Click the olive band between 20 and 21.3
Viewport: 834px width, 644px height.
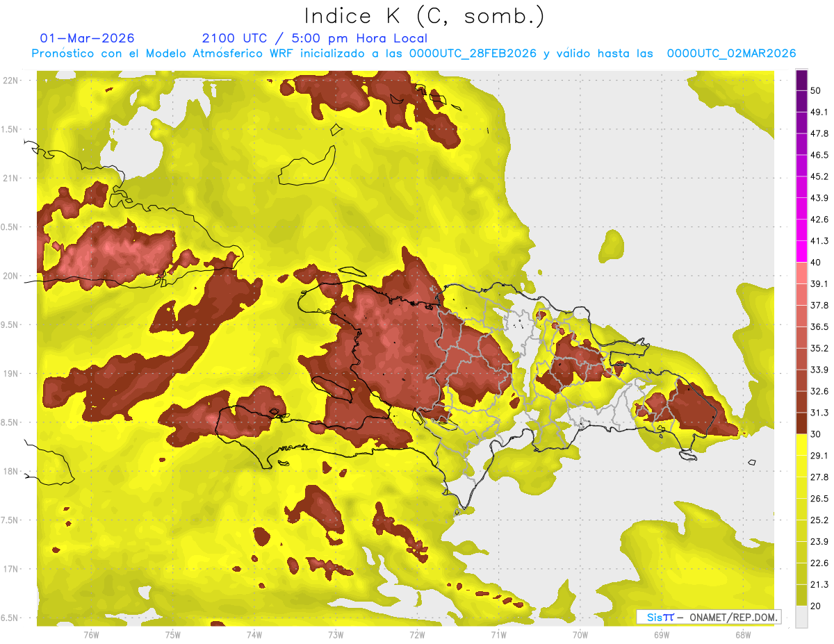801,595
